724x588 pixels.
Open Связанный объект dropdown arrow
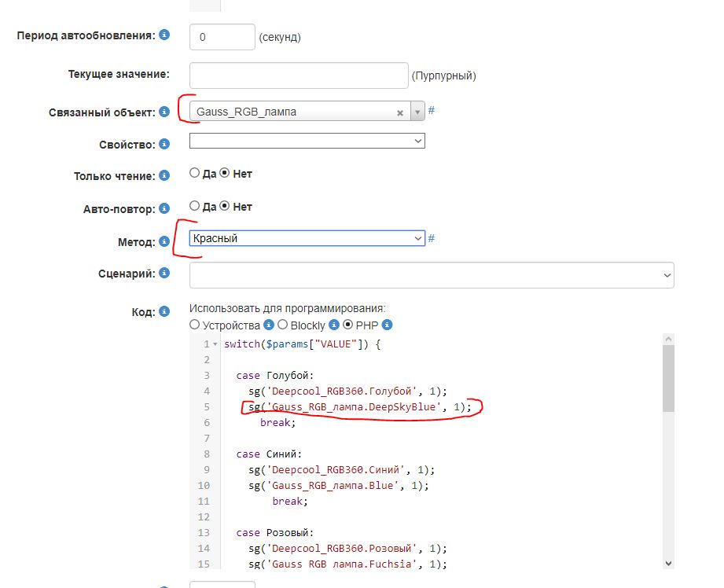[417, 112]
